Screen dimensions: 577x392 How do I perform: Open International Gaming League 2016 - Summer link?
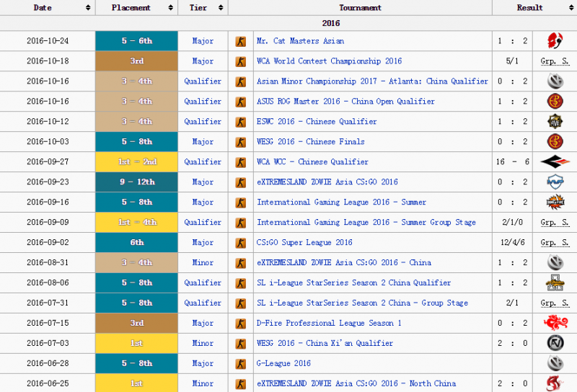[x=341, y=202]
